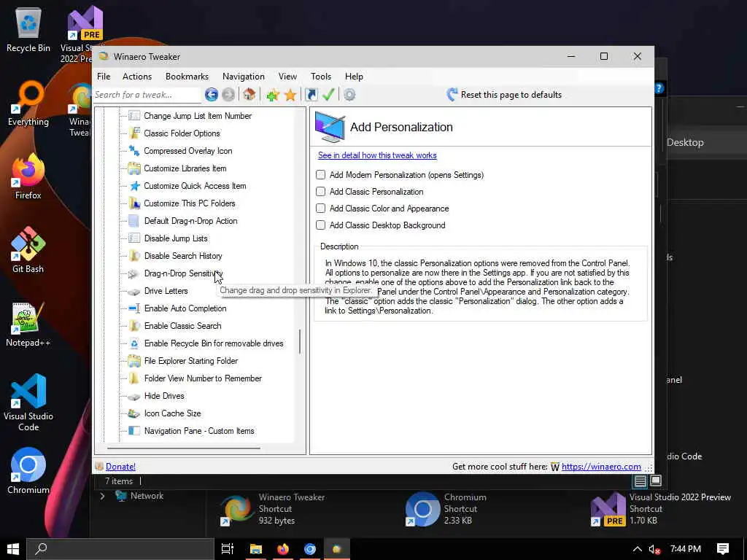Click the Change Jump List Item Number icon

(x=134, y=116)
